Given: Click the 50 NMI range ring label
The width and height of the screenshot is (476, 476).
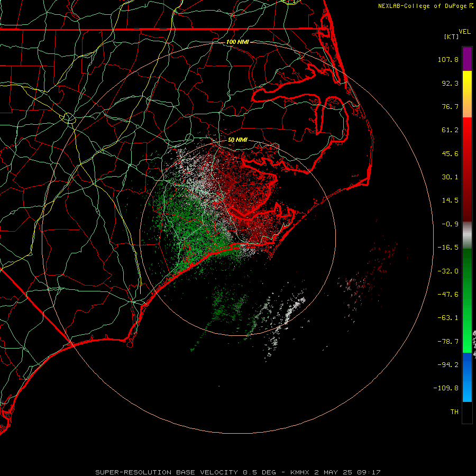Looking at the screenshot, I should point(237,140).
